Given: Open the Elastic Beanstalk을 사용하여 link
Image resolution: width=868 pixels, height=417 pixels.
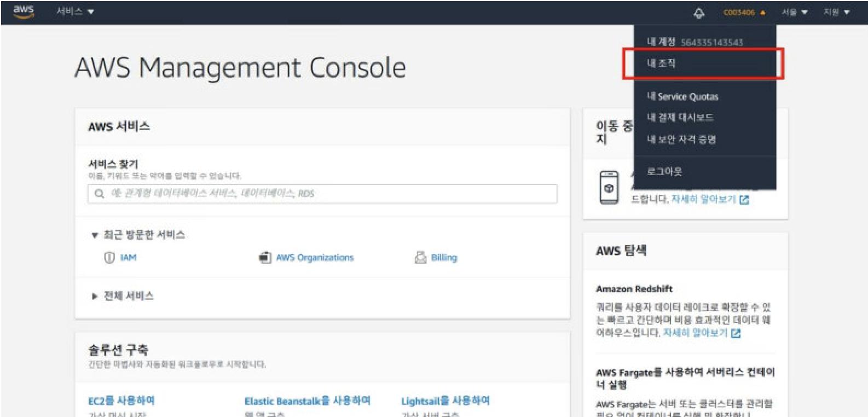Looking at the screenshot, I should pos(308,401).
